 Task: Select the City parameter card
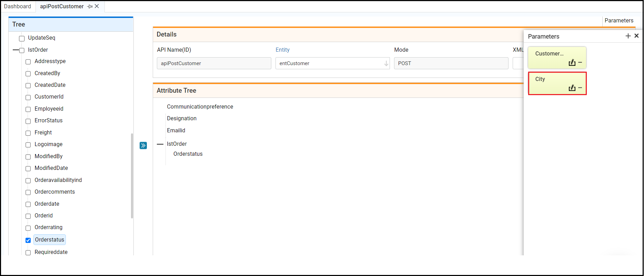click(557, 83)
